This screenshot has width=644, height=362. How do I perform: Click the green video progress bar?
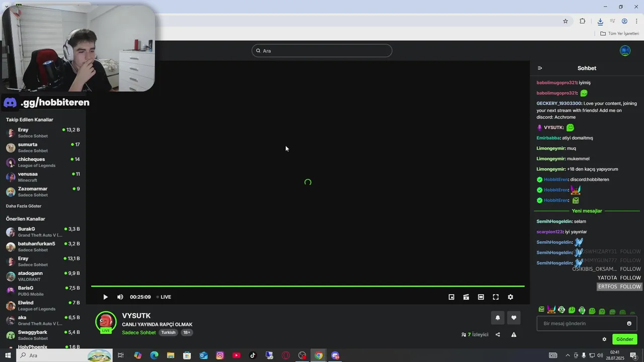point(307,287)
